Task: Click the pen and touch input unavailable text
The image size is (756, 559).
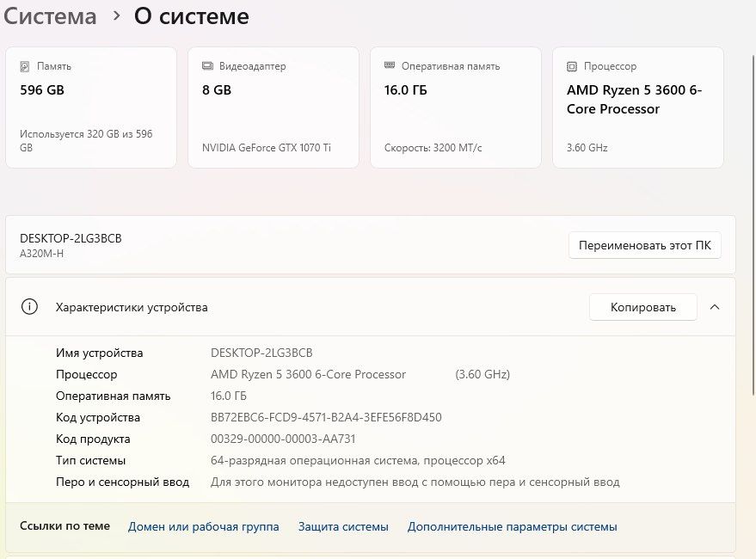Action: (415, 482)
